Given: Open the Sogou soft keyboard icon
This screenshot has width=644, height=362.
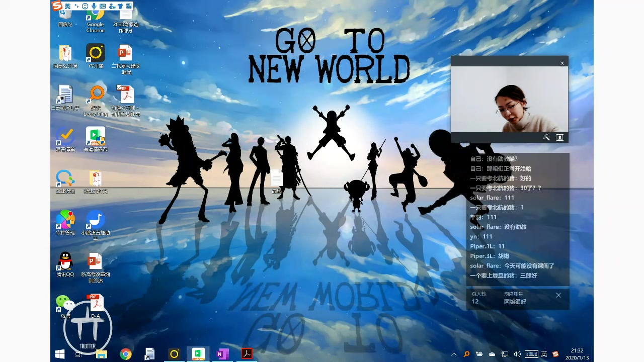Looking at the screenshot, I should 103,6.
